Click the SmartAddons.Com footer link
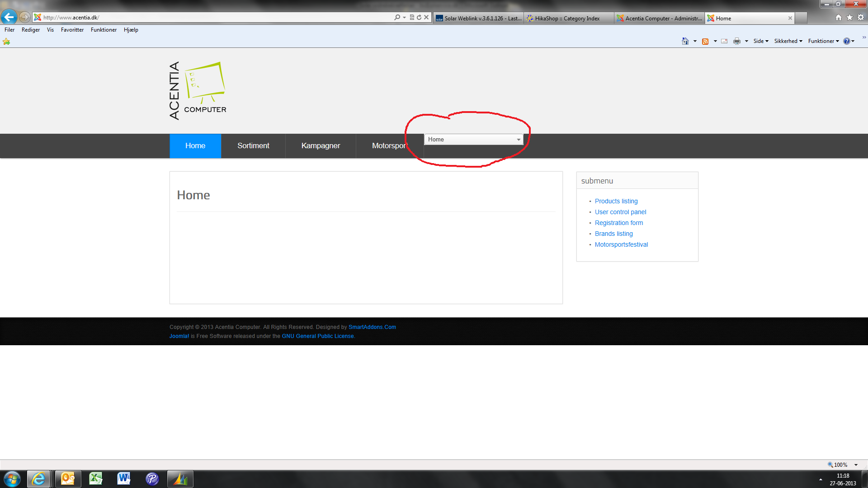 click(372, 327)
